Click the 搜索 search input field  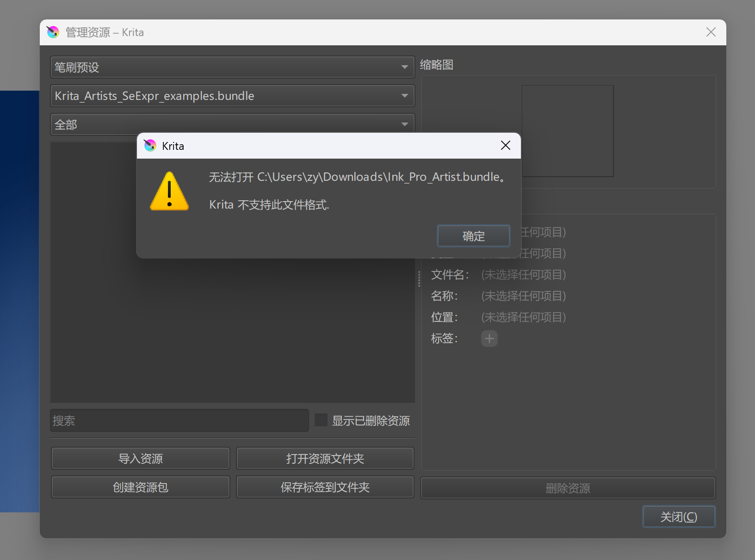click(x=179, y=420)
